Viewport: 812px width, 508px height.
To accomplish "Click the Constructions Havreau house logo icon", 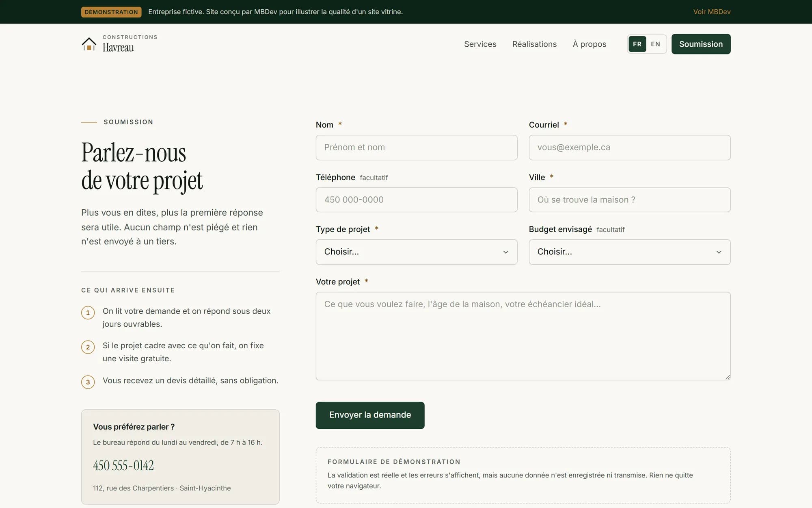I will pyautogui.click(x=89, y=44).
